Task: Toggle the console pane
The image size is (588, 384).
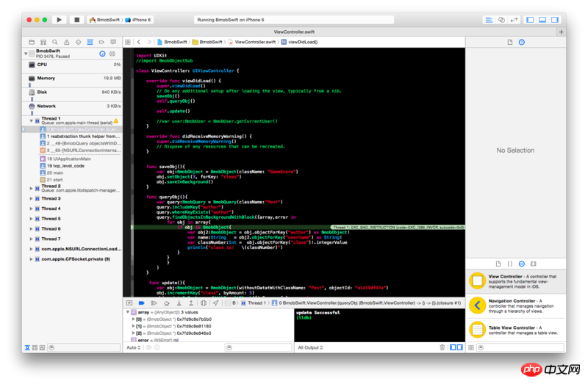Action: point(460,348)
